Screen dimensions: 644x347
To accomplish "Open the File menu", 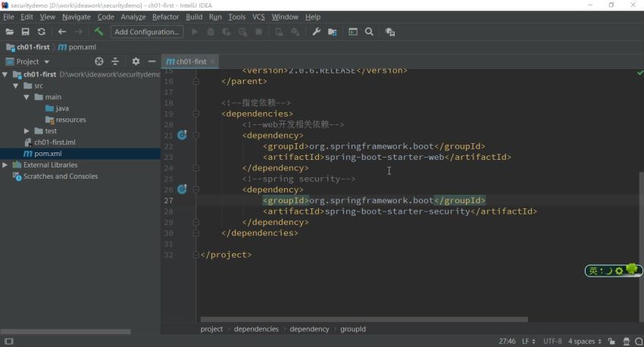I will pos(8,17).
